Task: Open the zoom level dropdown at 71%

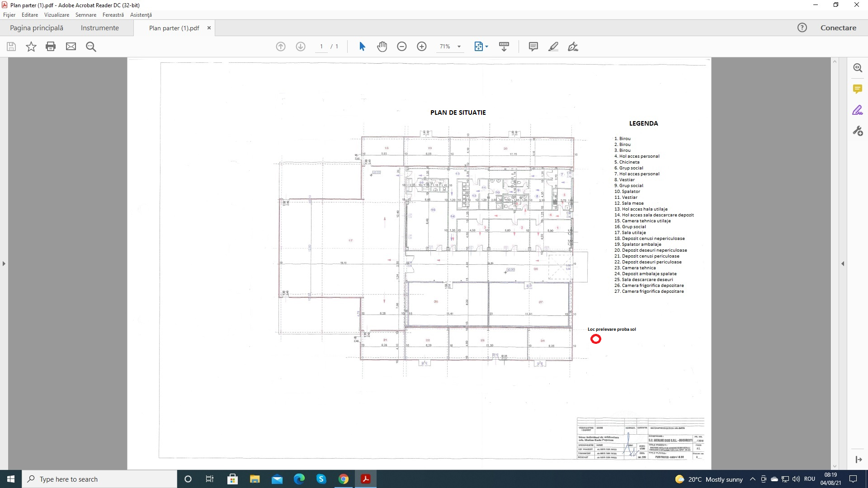Action: (x=459, y=47)
